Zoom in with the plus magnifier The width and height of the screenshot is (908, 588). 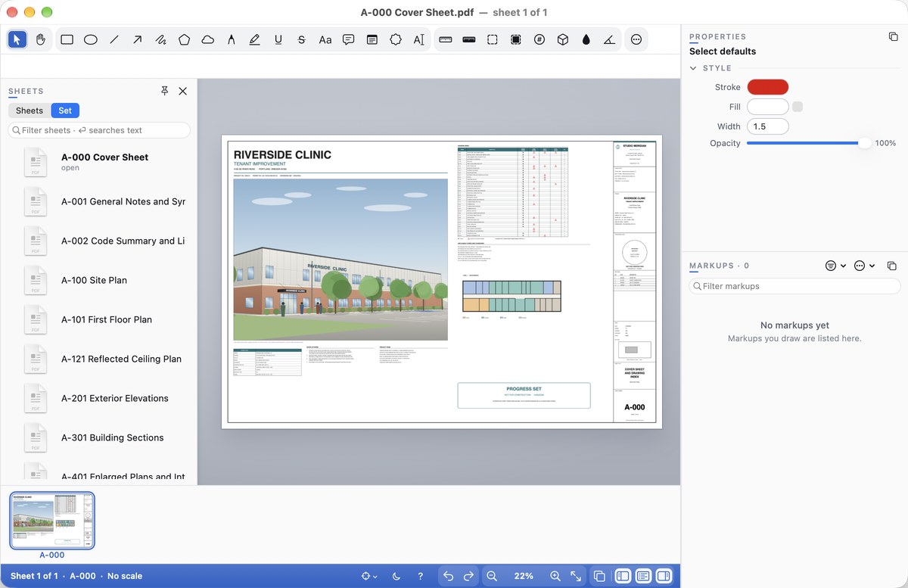click(555, 576)
